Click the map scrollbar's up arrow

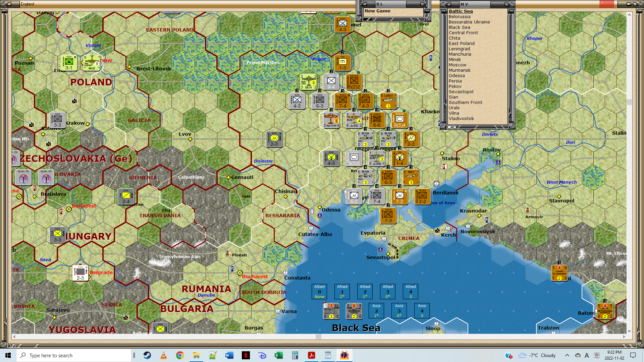coord(629,15)
